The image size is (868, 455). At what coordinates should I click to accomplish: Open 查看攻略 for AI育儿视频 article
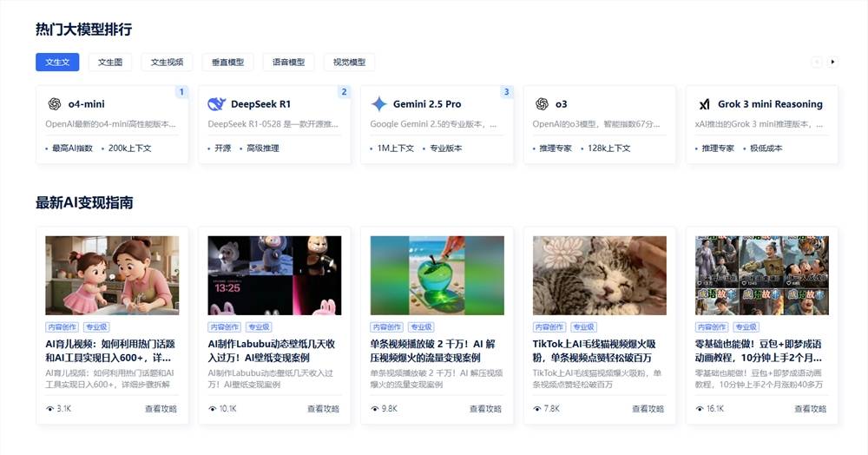(x=161, y=408)
